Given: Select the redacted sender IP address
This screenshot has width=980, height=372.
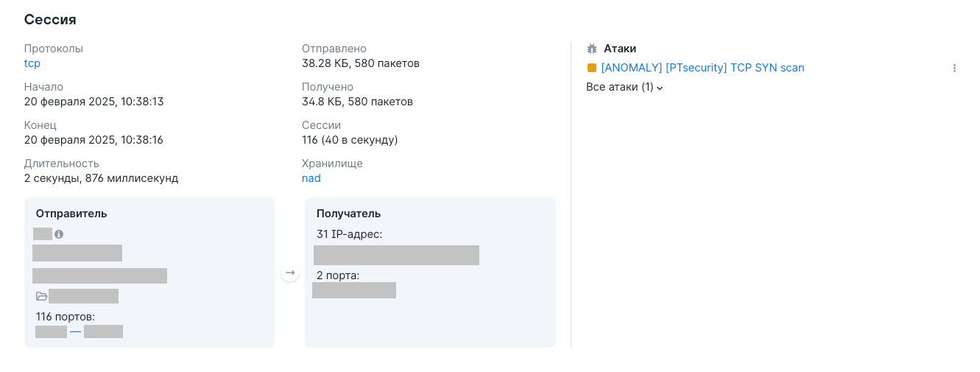Looking at the screenshot, I should pyautogui.click(x=77, y=253).
